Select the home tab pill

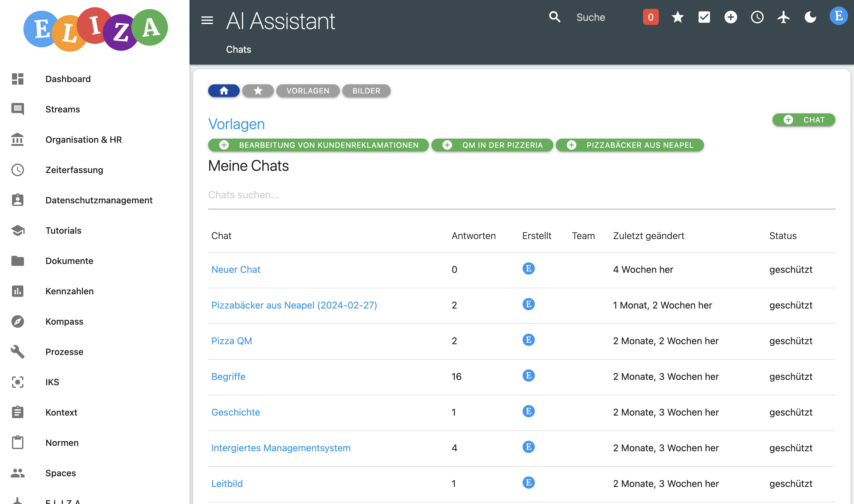[224, 91]
